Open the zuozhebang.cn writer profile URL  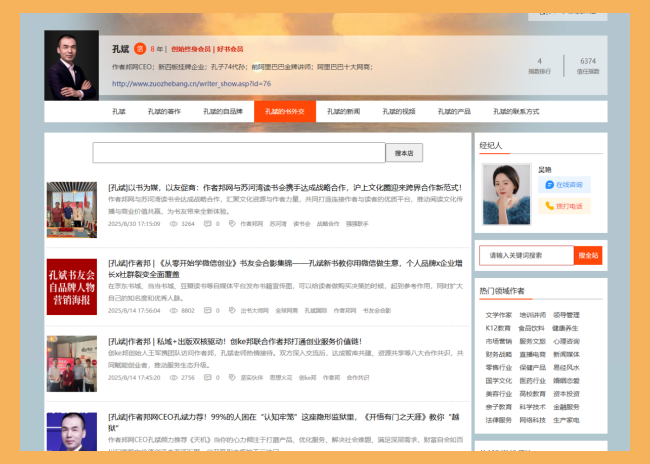(191, 84)
